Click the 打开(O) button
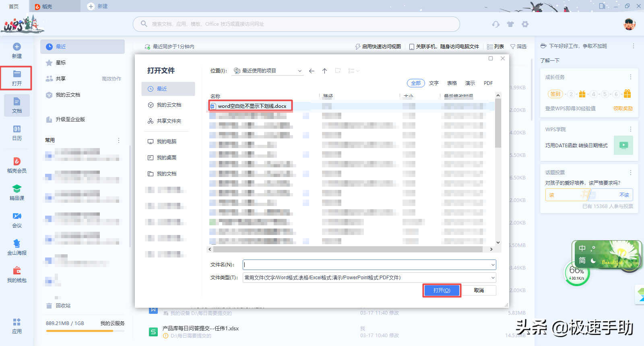Image resolution: width=644 pixels, height=346 pixels. (442, 290)
